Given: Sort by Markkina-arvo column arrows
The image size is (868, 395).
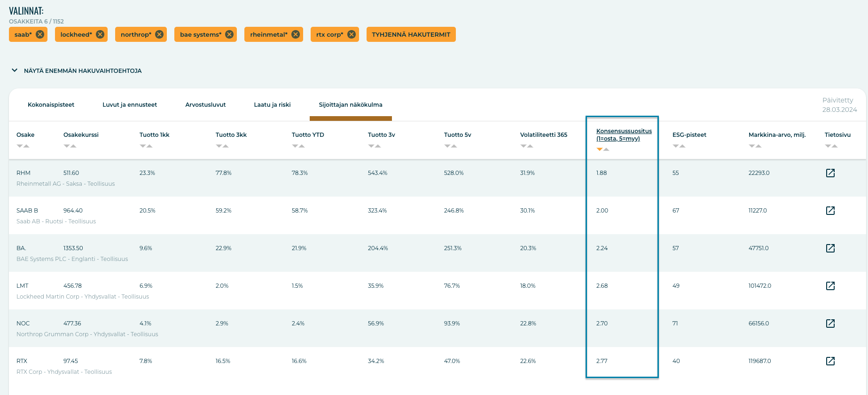Looking at the screenshot, I should pyautogui.click(x=755, y=146).
